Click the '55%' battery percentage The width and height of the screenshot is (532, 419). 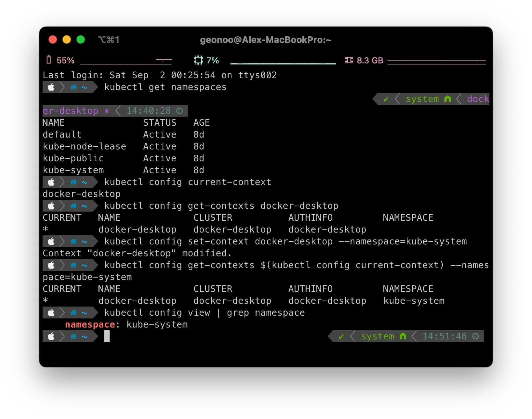tap(65, 61)
